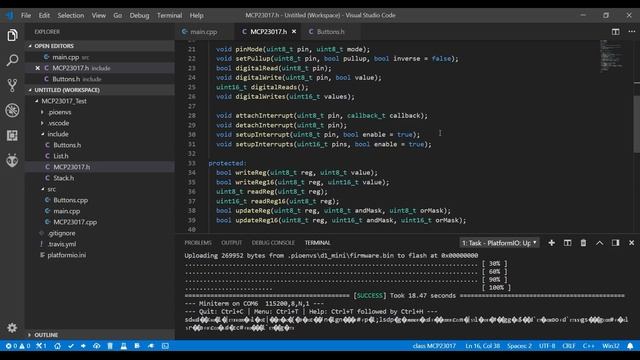Click the PlatformIO Test flask icon
Screen dimensions: 640x360
[x=123, y=346]
